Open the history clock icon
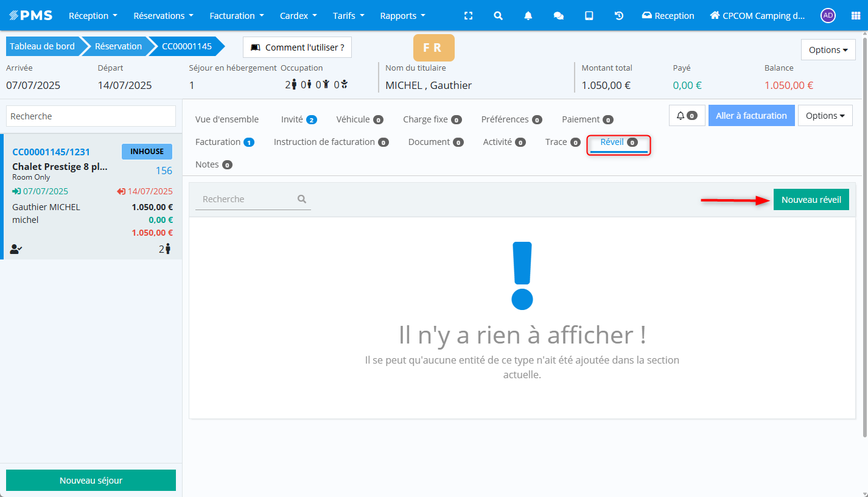Screen dimensions: 868x497 click(x=619, y=16)
